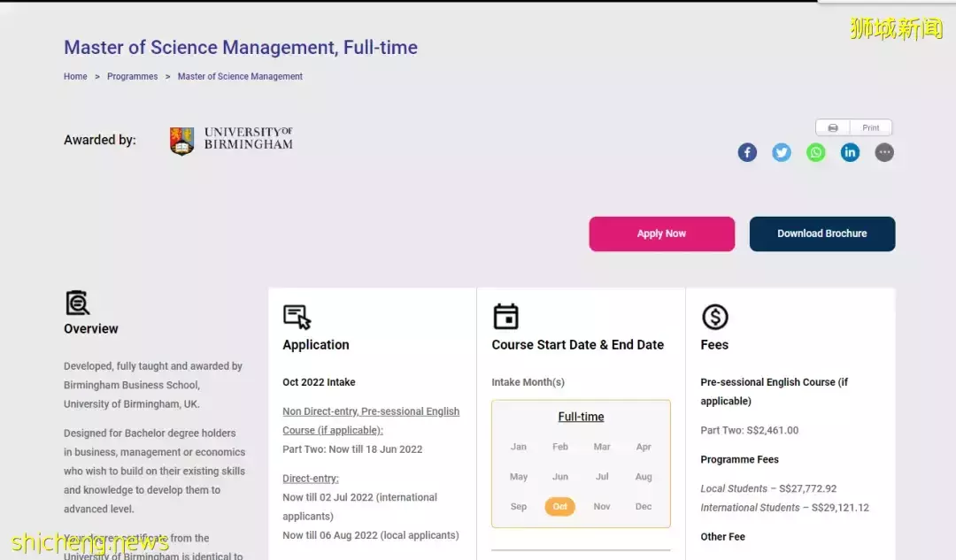Screen dimensions: 956x560
Task: Click the Nov month in intake calendar
Action: coord(602,507)
